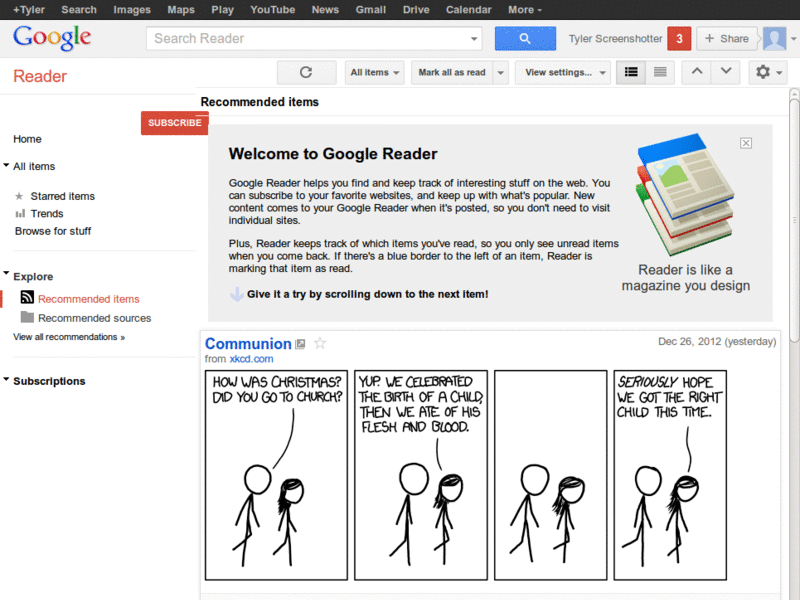The width and height of the screenshot is (800, 600).
Task: Click the vertical scrollbar thumb
Action: [794, 219]
